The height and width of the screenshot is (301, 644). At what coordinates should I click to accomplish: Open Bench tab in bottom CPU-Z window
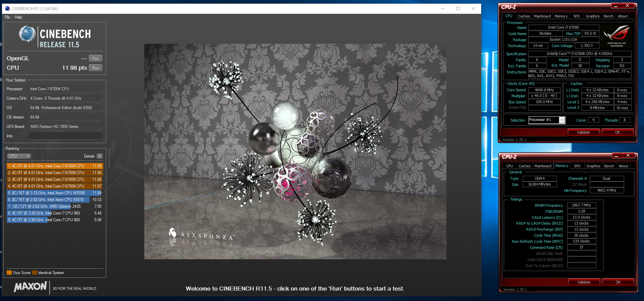pos(609,166)
